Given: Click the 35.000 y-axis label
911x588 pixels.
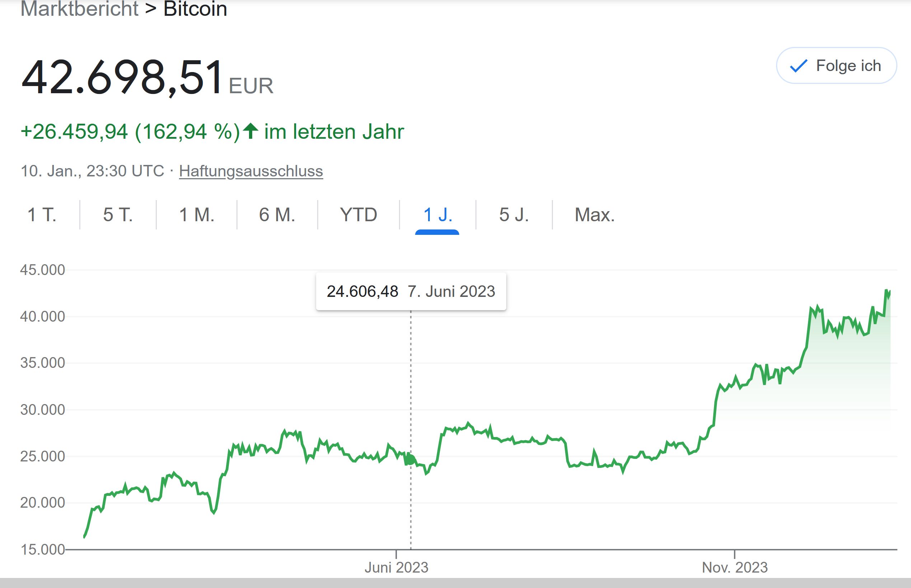Looking at the screenshot, I should tap(42, 363).
